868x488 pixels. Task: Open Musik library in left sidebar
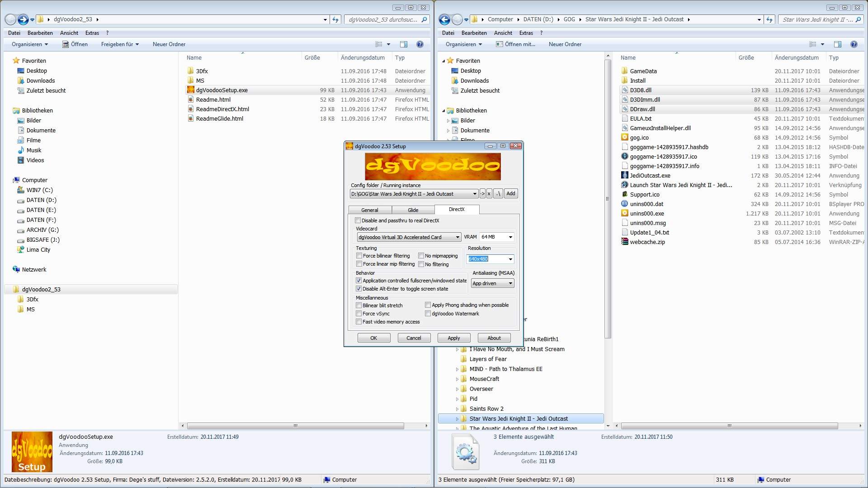(34, 150)
